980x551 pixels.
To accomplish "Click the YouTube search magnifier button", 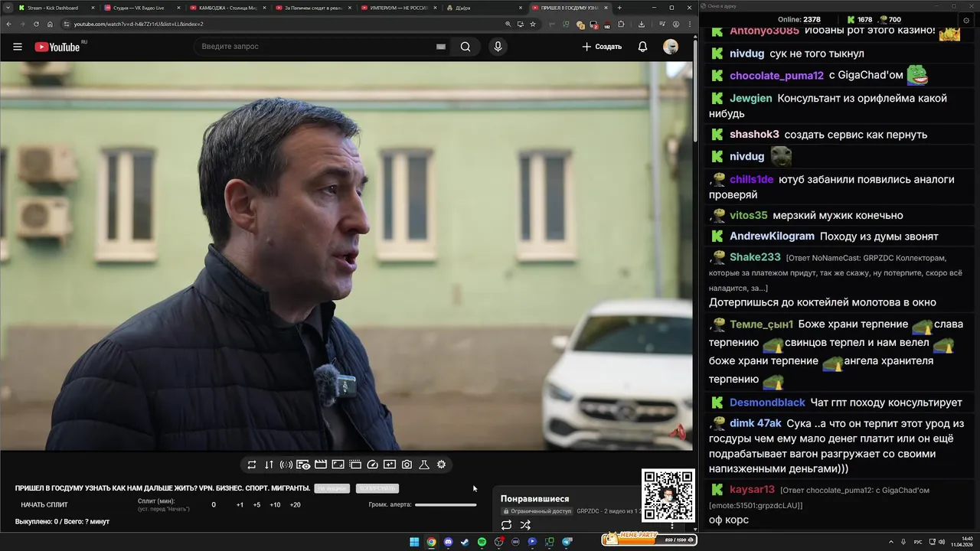I will [465, 47].
